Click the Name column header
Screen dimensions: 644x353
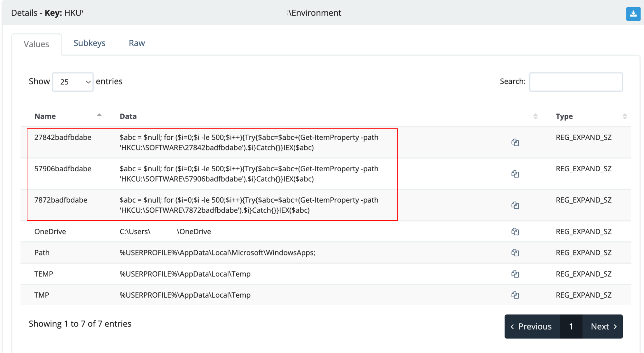tap(45, 116)
